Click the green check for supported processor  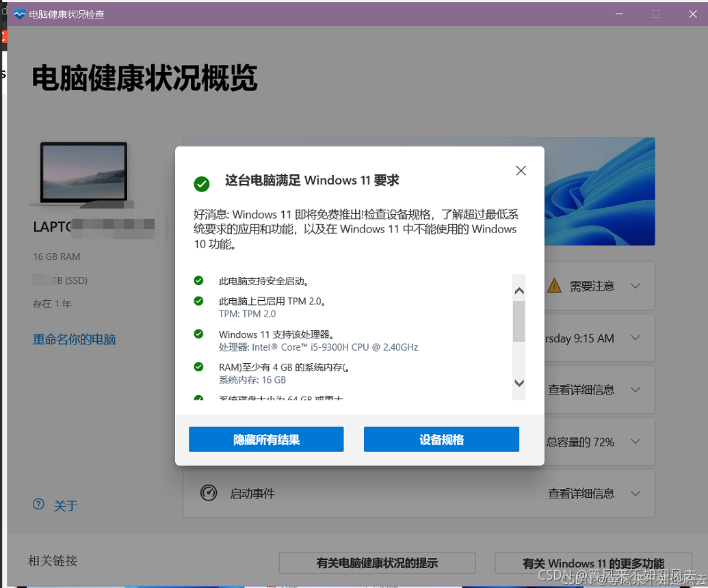tap(198, 334)
